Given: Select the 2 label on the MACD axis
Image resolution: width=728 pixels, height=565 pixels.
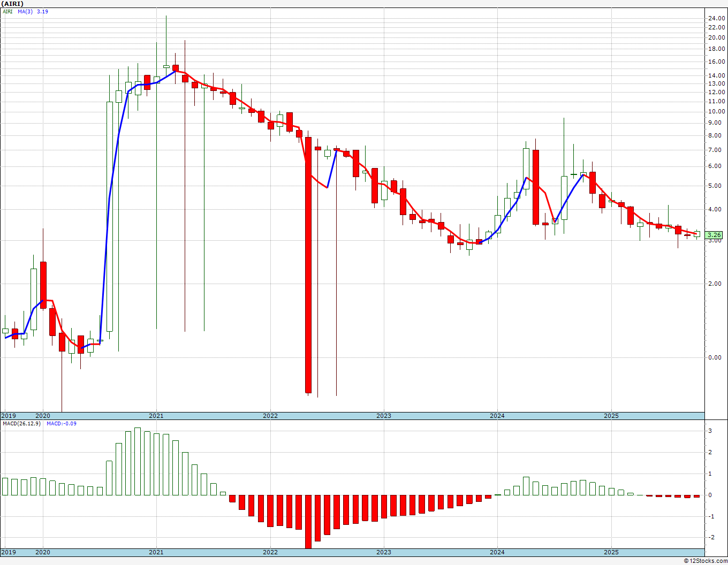Looking at the screenshot, I should click(x=710, y=452).
